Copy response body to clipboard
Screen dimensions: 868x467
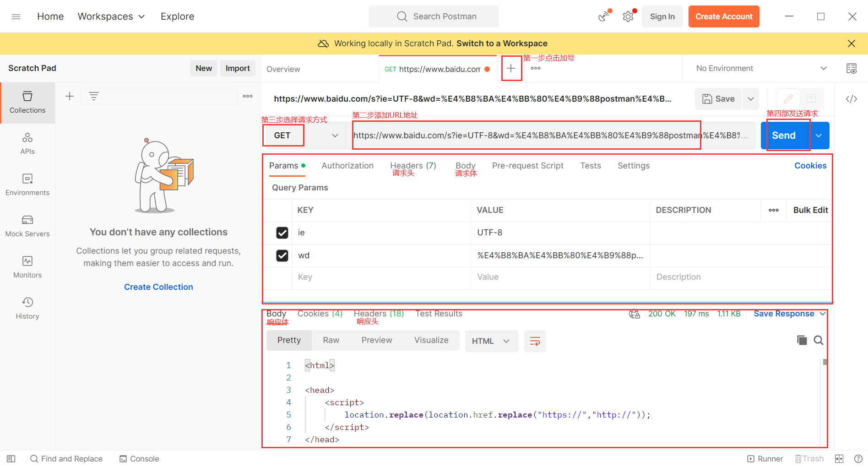point(802,340)
